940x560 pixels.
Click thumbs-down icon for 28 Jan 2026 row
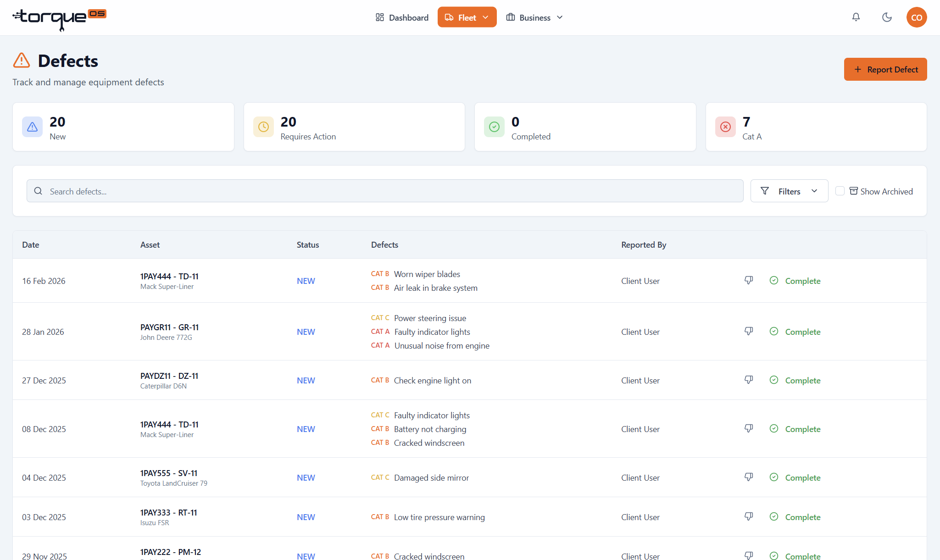749,331
